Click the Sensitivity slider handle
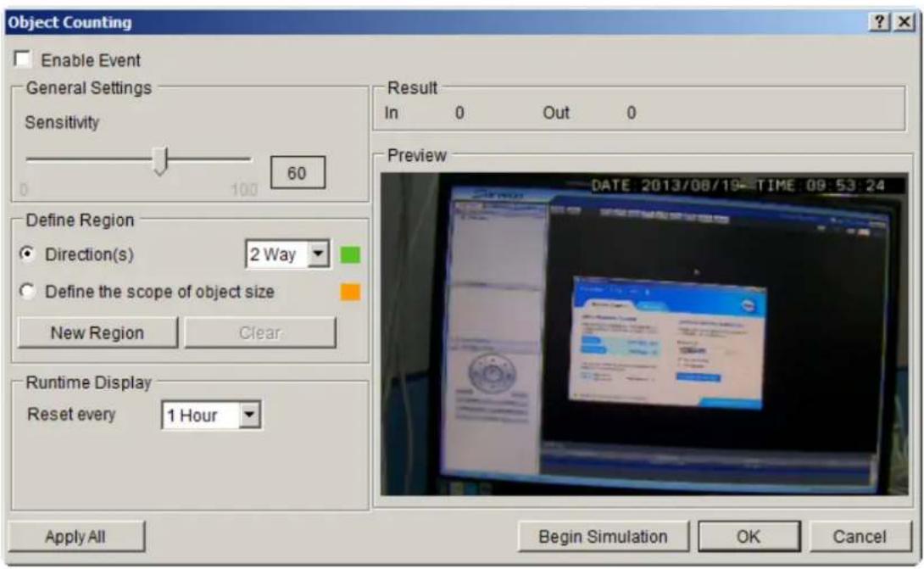The height and width of the screenshot is (569, 924). [160, 161]
